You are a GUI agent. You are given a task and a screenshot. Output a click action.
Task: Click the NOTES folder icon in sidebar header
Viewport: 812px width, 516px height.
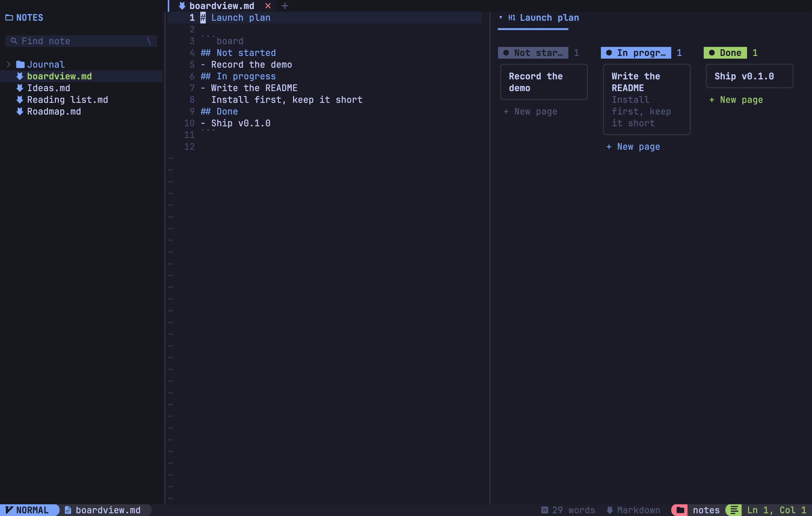tap(9, 18)
